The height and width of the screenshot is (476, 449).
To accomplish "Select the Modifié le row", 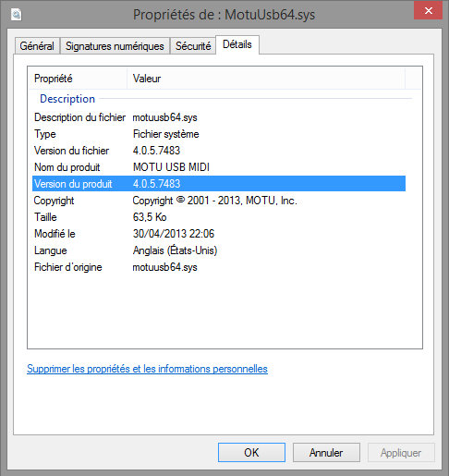I will click(219, 234).
